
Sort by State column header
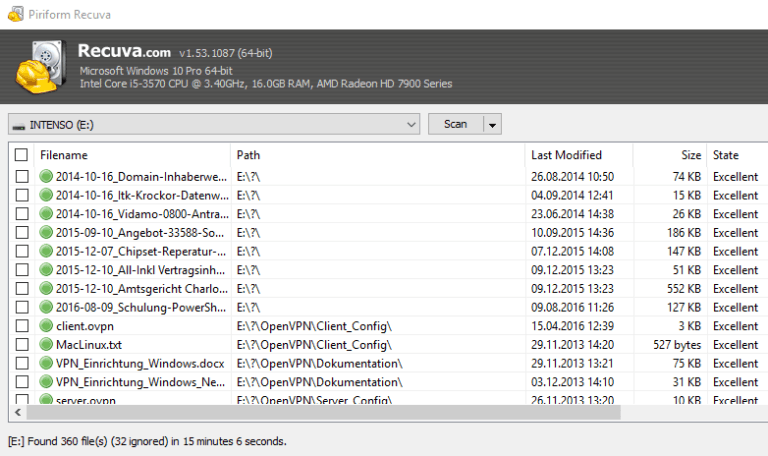737,155
